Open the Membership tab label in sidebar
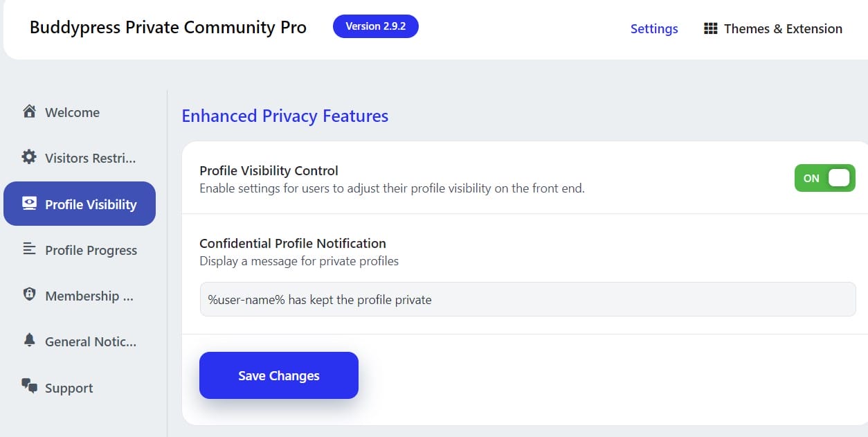 pyautogui.click(x=89, y=296)
